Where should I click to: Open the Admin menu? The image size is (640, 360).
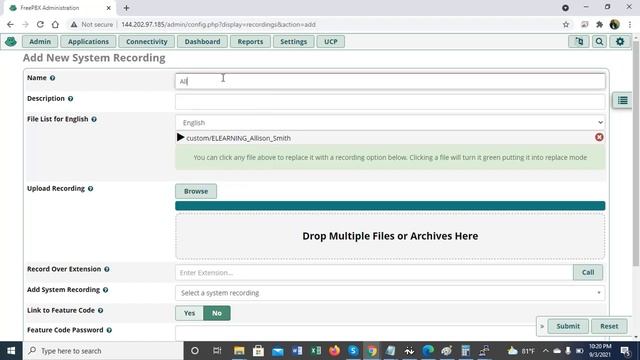coord(40,41)
